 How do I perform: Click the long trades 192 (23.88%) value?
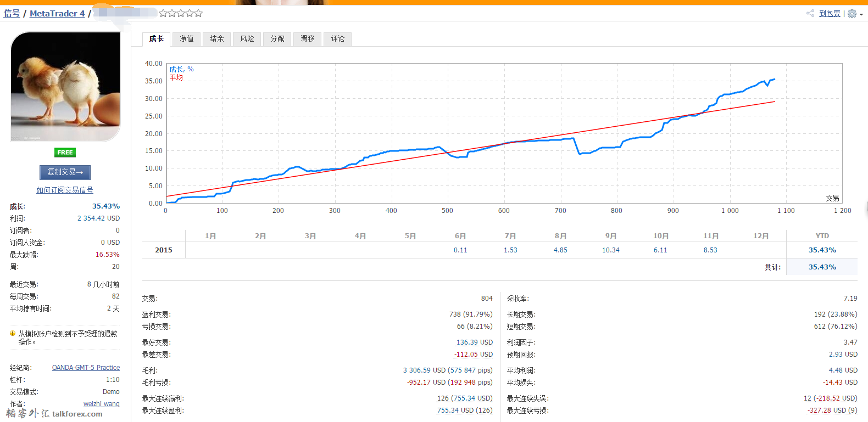(x=836, y=314)
